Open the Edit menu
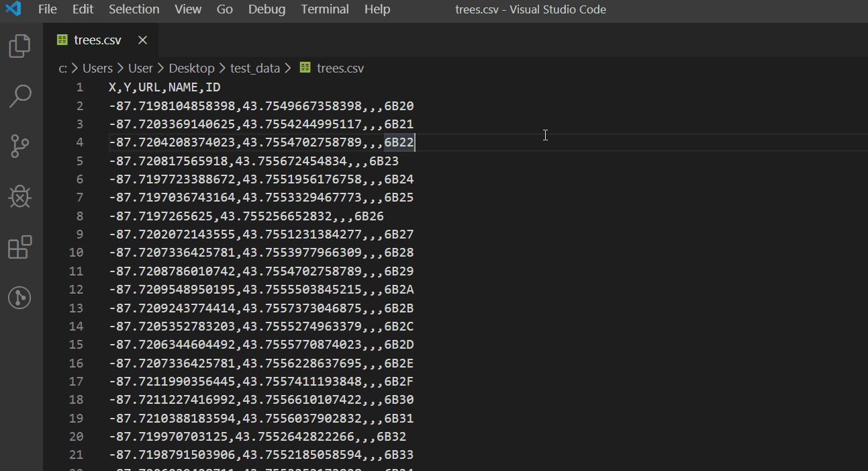 click(x=83, y=9)
